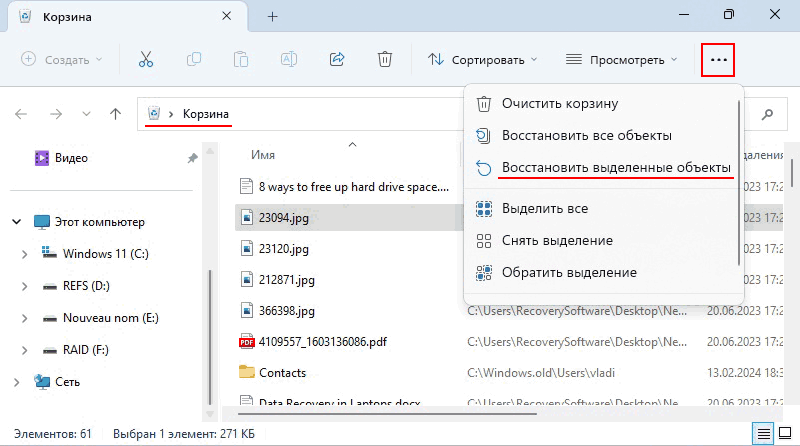Choose Очистить корзину menu item
800x446 pixels.
602,104
